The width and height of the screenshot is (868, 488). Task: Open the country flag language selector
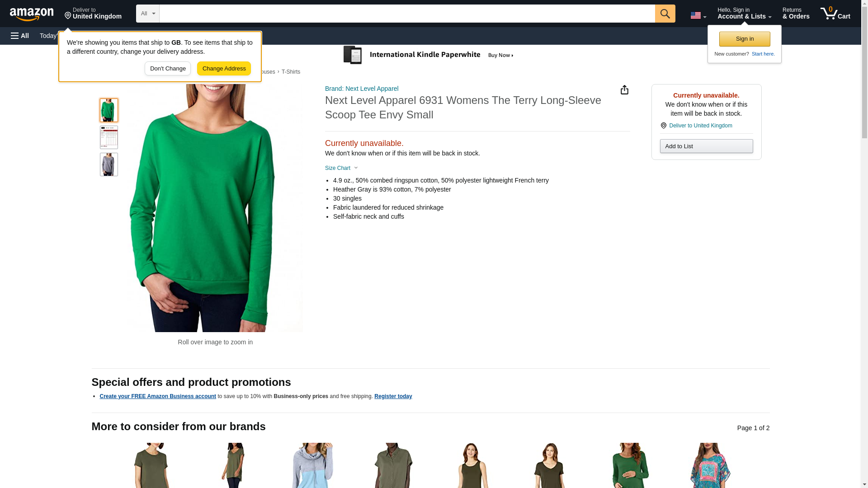click(x=698, y=15)
